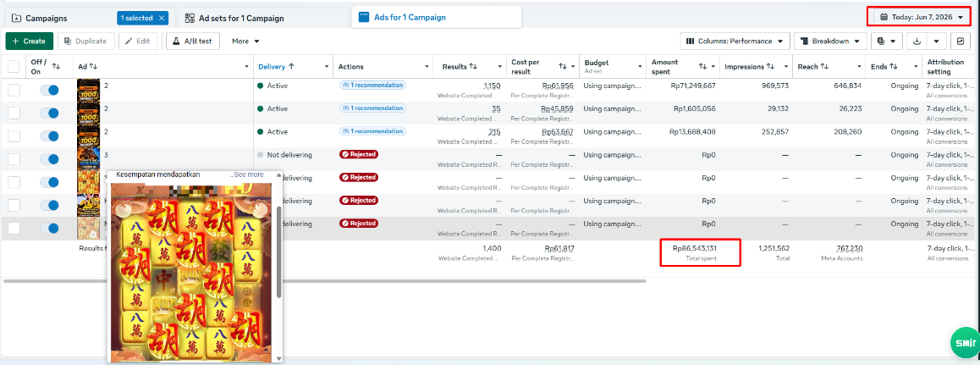Click the 767,230 Meta Accounts reach total
The width and height of the screenshot is (980, 365).
(x=848, y=248)
